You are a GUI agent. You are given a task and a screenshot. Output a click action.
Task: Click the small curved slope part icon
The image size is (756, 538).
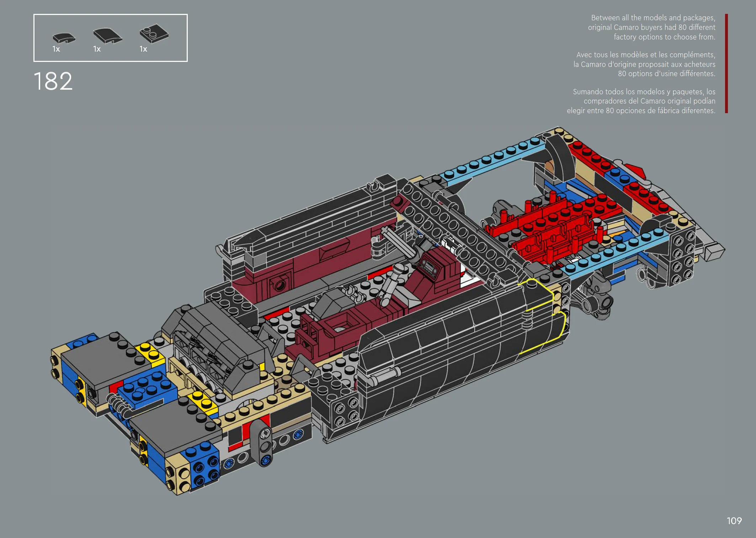(64, 38)
